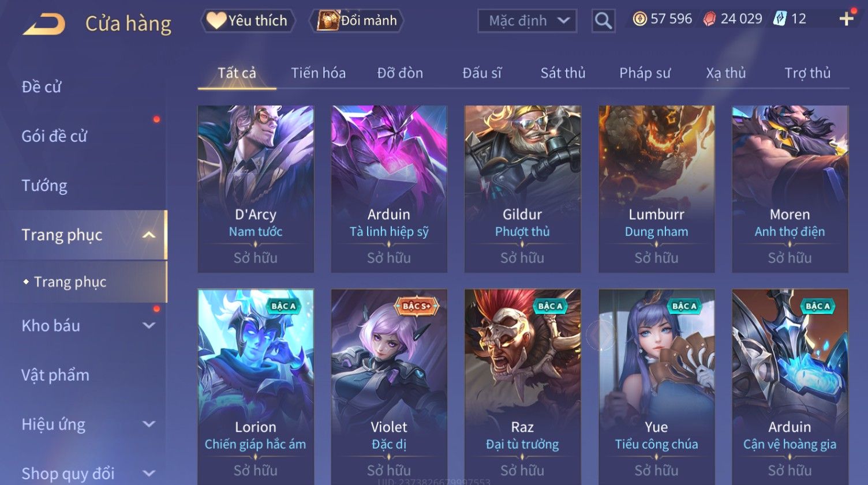868x485 pixels.
Task: Go back using the golden arrow icon
Action: (x=44, y=24)
